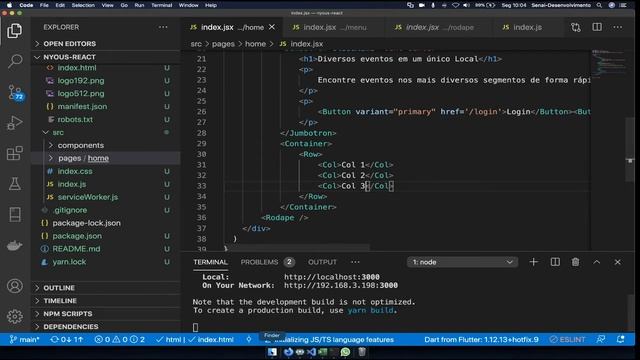This screenshot has width=640, height=360.
Task: Synchronize changes in status bar
Action: coord(67,339)
